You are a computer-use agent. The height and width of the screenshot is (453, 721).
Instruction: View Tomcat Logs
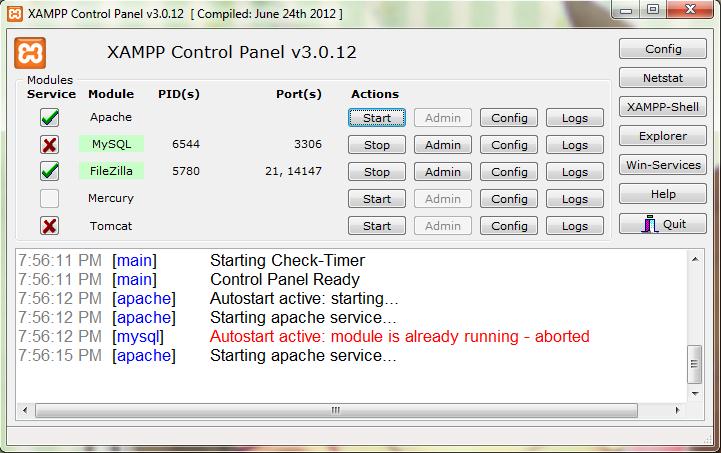tap(575, 226)
